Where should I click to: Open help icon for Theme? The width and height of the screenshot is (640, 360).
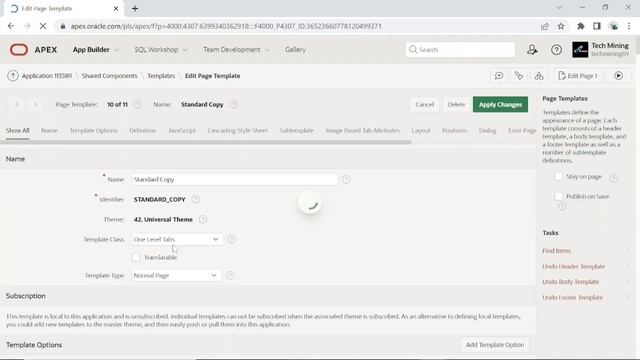(x=202, y=219)
